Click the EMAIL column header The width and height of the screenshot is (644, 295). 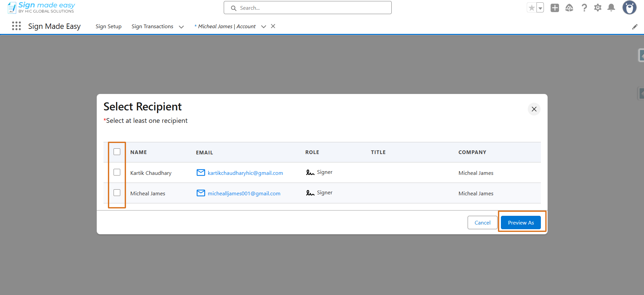coord(205,153)
